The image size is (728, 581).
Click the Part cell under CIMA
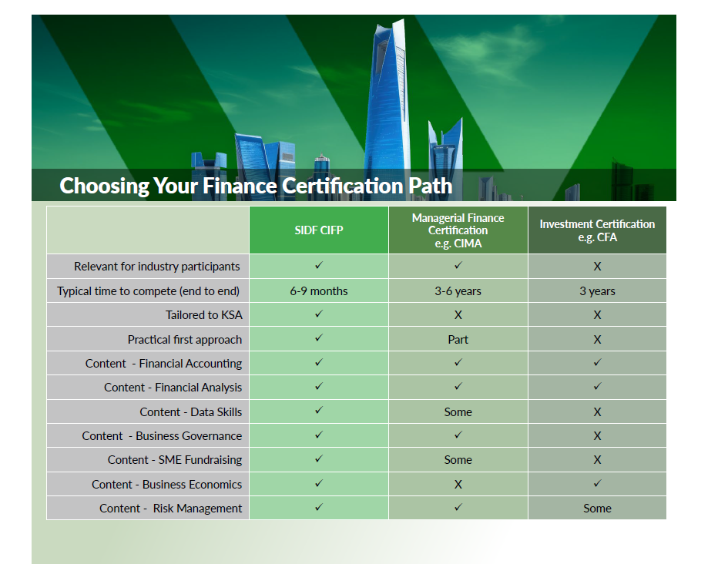coord(458,340)
